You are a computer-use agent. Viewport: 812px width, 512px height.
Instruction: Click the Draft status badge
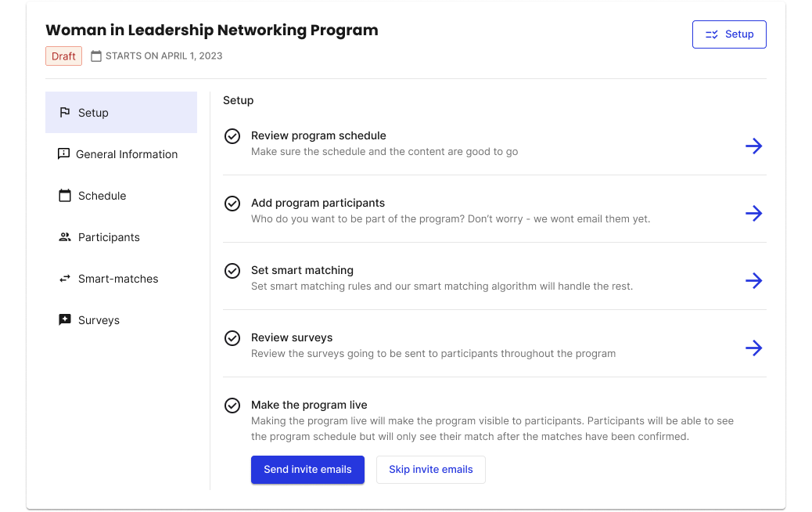64,56
